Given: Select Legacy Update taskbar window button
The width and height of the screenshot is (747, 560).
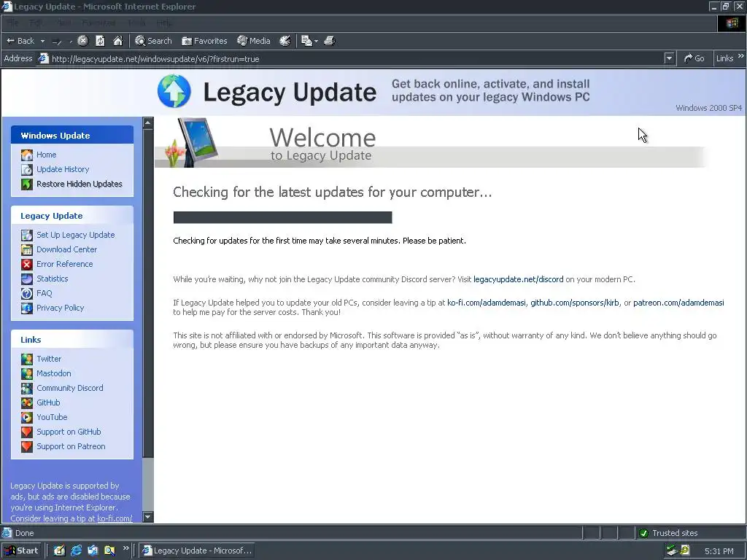Looking at the screenshot, I should click(197, 551).
